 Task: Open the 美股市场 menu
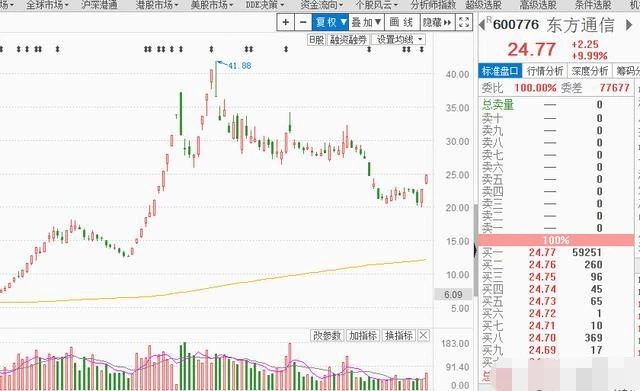click(x=211, y=5)
